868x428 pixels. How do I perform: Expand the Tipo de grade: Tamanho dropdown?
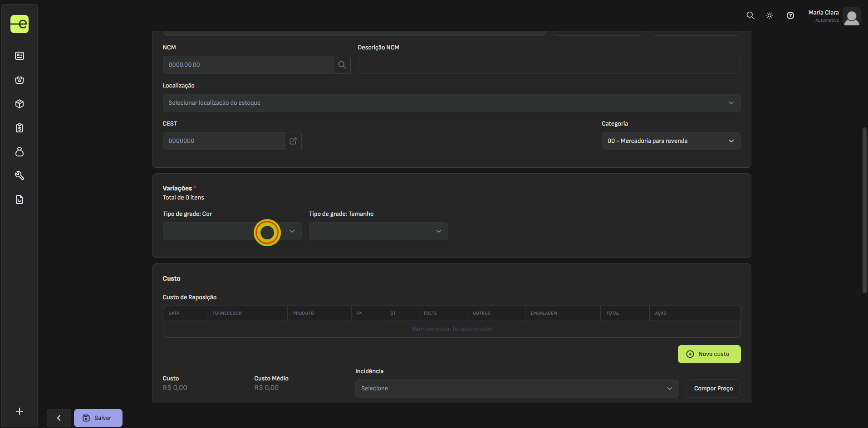tap(378, 231)
